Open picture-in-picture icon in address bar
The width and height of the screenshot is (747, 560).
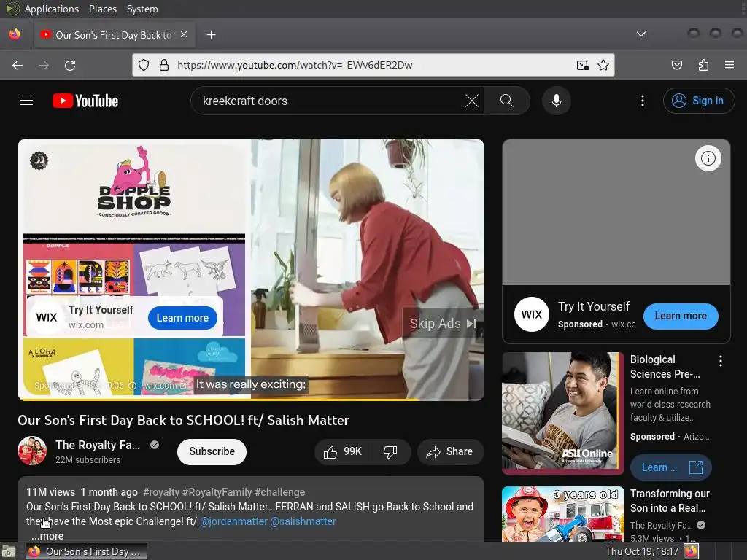pos(582,65)
